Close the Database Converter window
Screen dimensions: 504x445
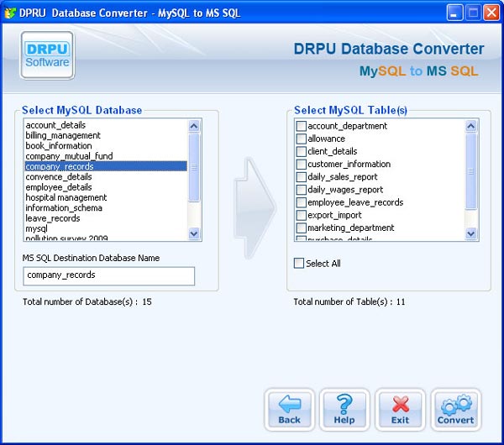pos(491,13)
